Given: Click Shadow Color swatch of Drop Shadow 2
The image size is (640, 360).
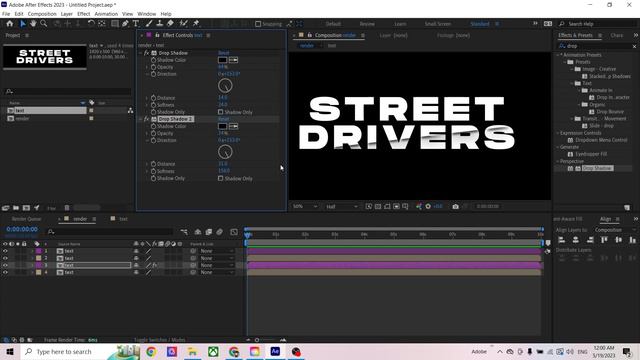Looking at the screenshot, I should click(222, 126).
